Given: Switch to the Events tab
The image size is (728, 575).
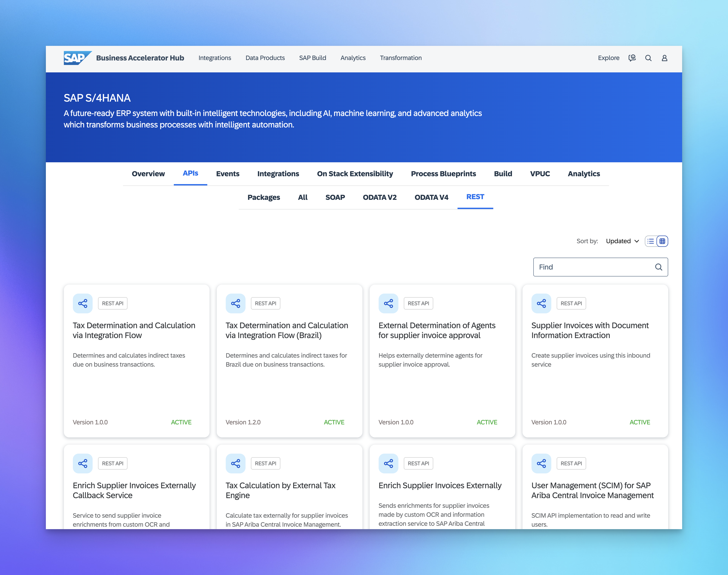Looking at the screenshot, I should coord(228,174).
